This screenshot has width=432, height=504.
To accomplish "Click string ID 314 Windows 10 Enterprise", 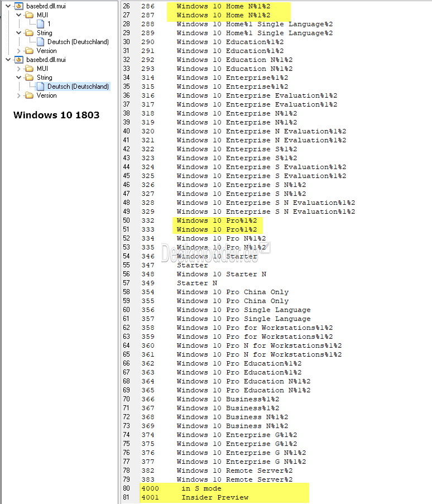I will point(232,78).
